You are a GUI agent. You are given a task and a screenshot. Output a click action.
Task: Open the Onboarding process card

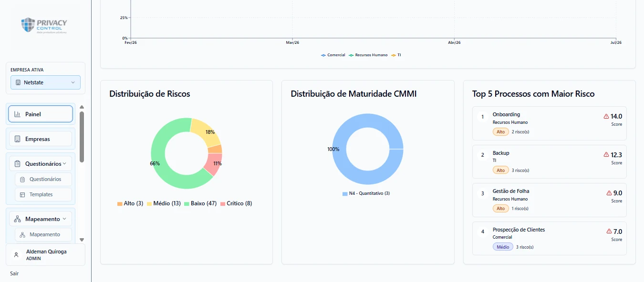coord(550,123)
